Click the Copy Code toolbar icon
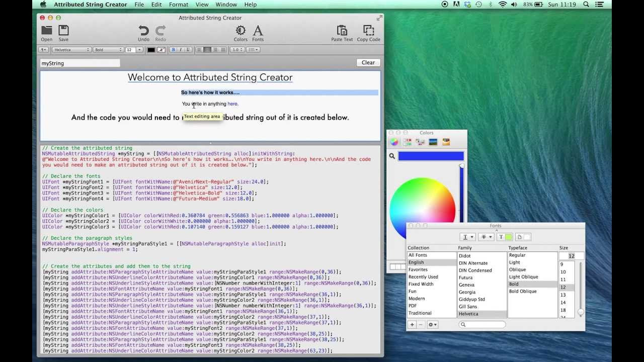644x362 pixels. 369,30
